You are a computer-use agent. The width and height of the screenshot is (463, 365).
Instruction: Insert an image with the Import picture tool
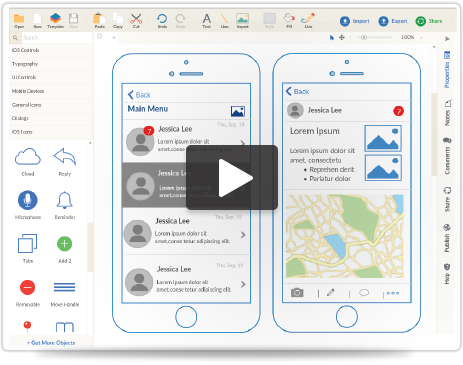click(242, 21)
